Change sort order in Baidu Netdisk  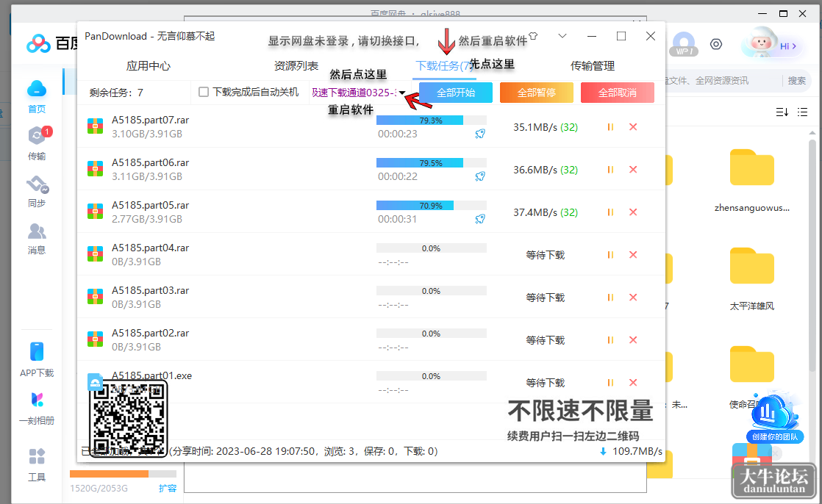point(782,112)
